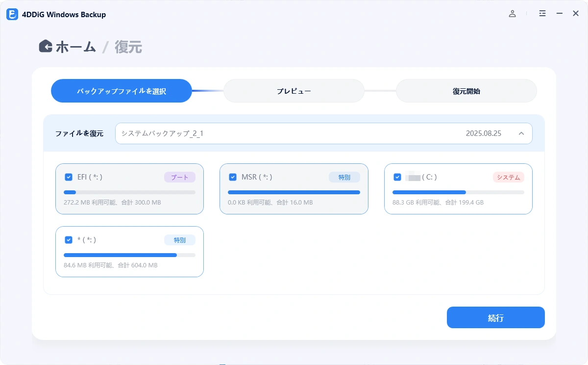Select the バックアップファイルを選択 step

[x=121, y=91]
